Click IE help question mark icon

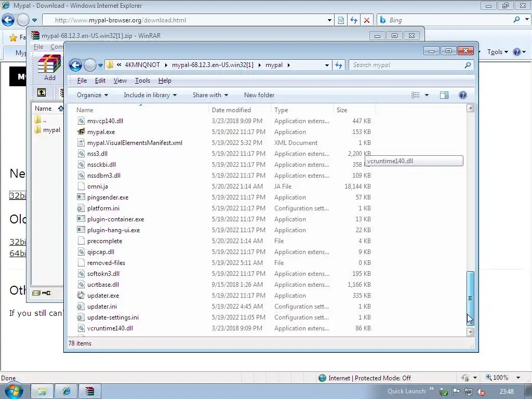coord(517,52)
